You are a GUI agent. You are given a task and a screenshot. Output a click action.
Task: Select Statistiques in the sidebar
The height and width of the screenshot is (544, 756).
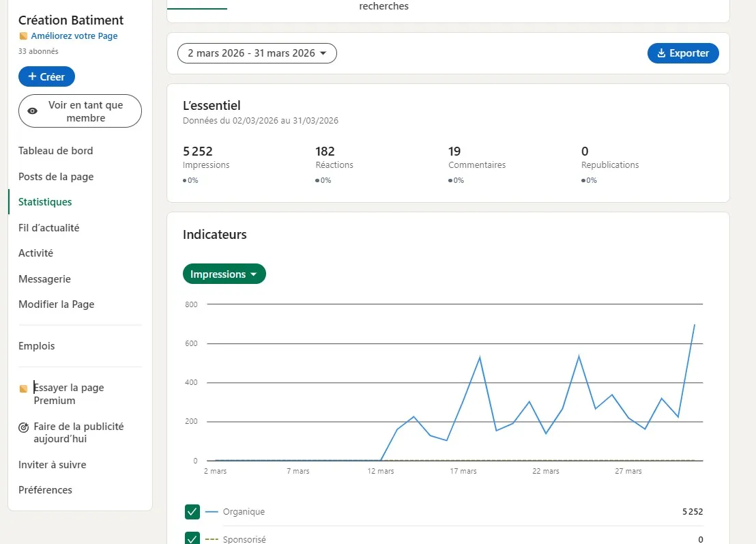pos(45,202)
